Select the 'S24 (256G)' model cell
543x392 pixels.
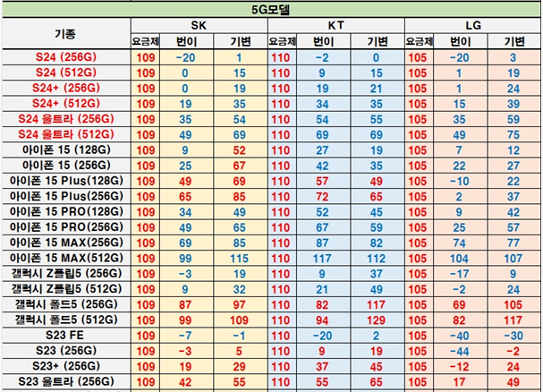tap(66, 57)
